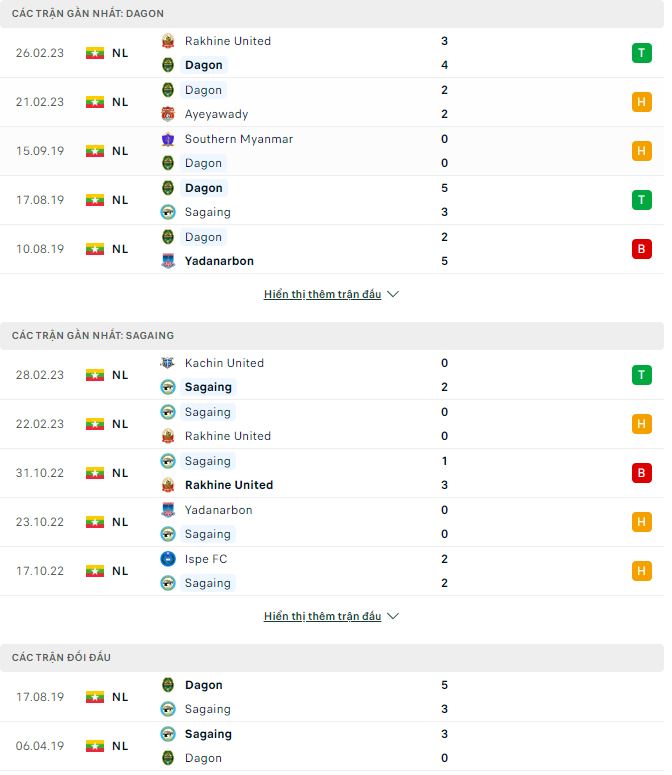
Task: Open Rakhine United in 31.10.22 match
Action: 228,485
